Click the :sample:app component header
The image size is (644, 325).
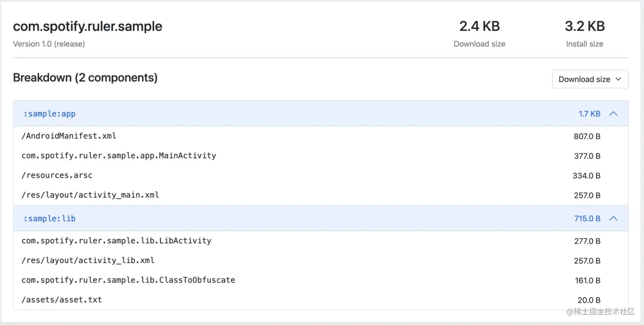coord(49,114)
